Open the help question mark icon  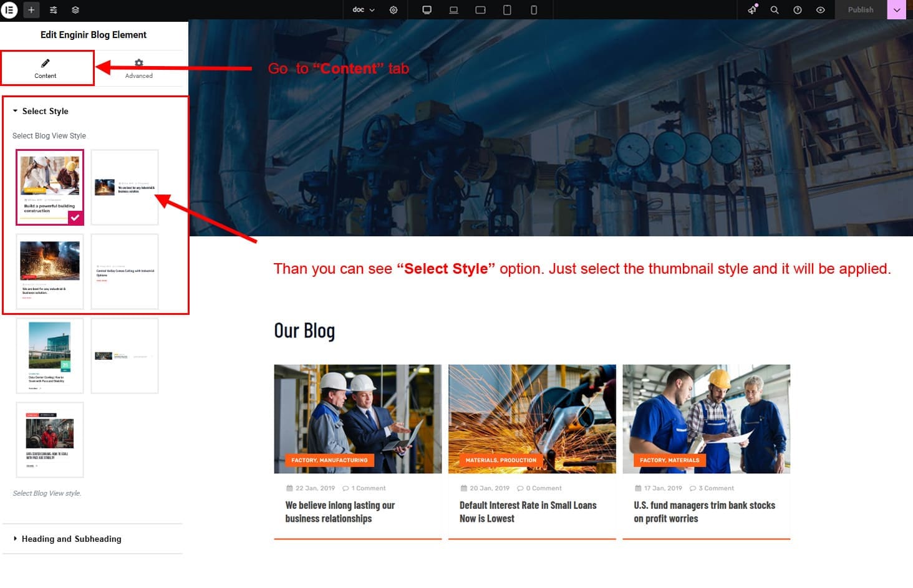(798, 10)
